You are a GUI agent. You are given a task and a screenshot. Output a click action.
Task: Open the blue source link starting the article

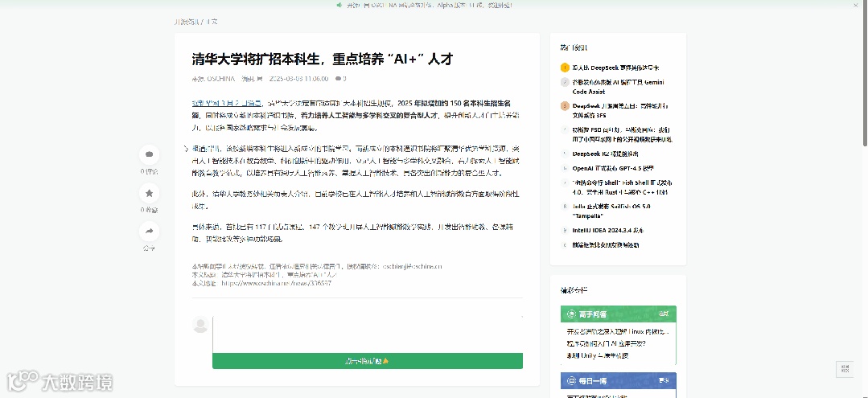(227, 103)
